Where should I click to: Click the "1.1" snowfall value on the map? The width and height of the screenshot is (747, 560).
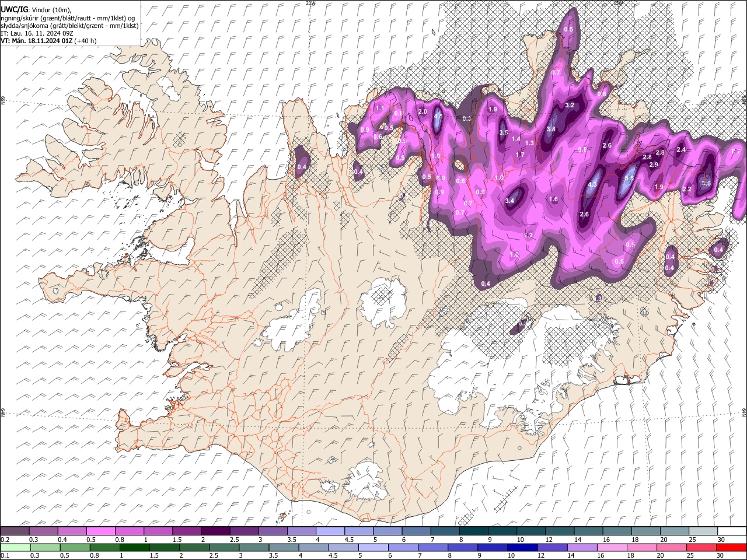[x=380, y=108]
